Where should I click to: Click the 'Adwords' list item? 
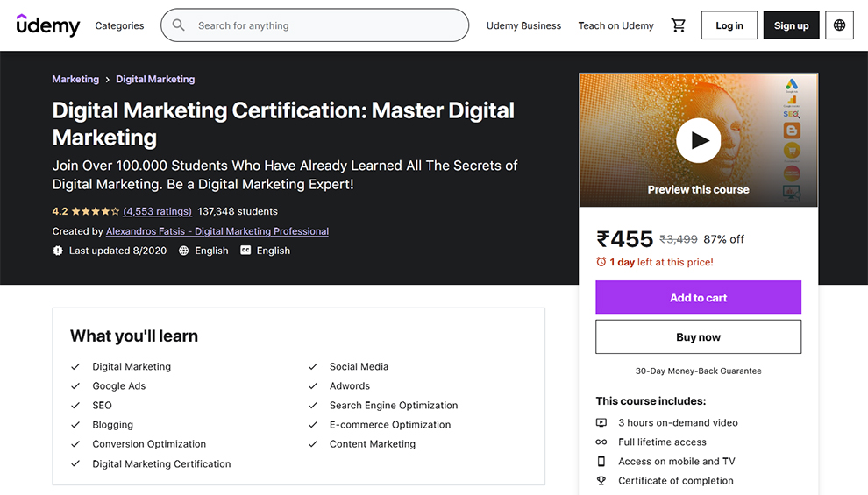(349, 386)
